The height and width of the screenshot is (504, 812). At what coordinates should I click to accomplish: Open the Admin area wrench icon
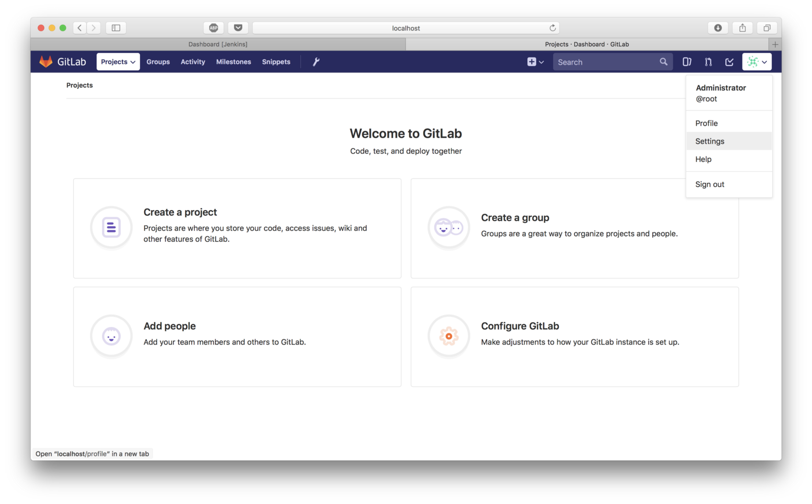(x=316, y=62)
